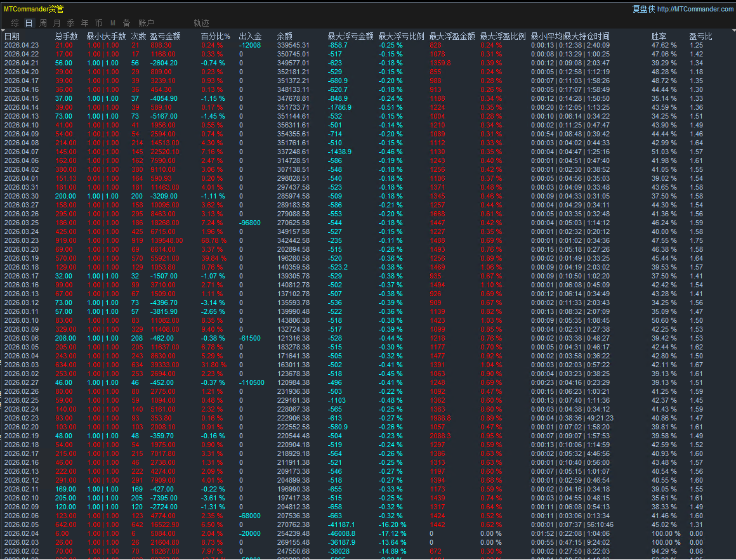This screenshot has height=560, width=736.
Task: Switch to the 综 summary tab
Action: click(x=15, y=23)
